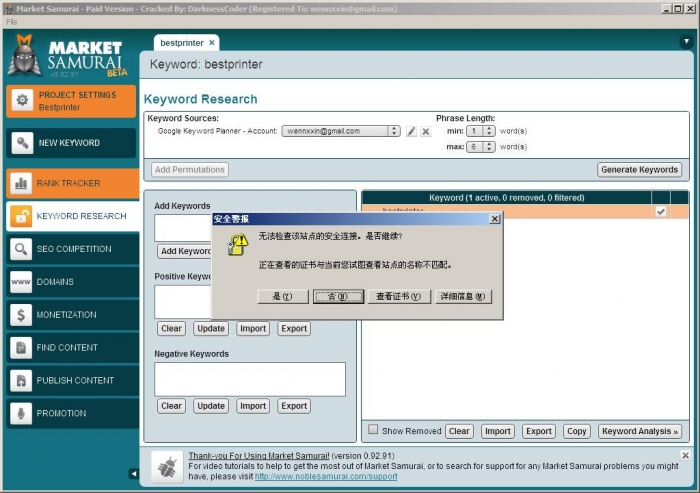Toggle Show Removed checkbox
The image size is (700, 493).
(x=373, y=430)
